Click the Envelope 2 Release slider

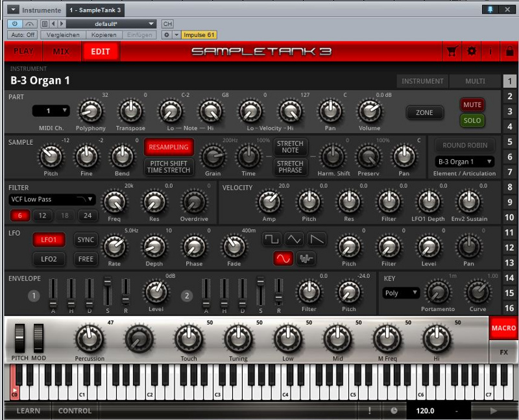pyautogui.click(x=279, y=292)
